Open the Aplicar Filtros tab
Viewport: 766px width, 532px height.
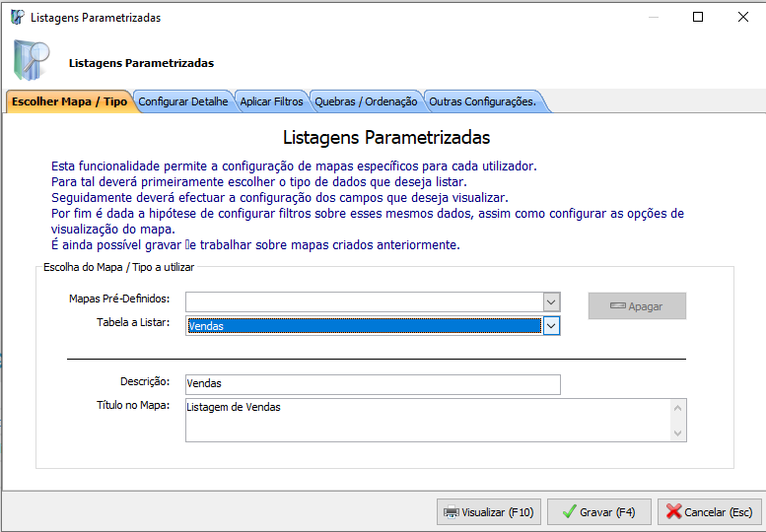point(271,101)
